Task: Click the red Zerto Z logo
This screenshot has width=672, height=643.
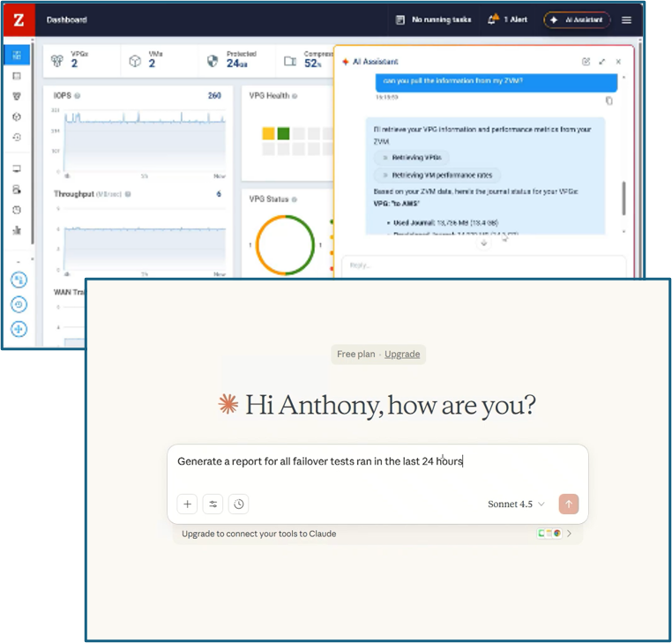Action: [19, 19]
